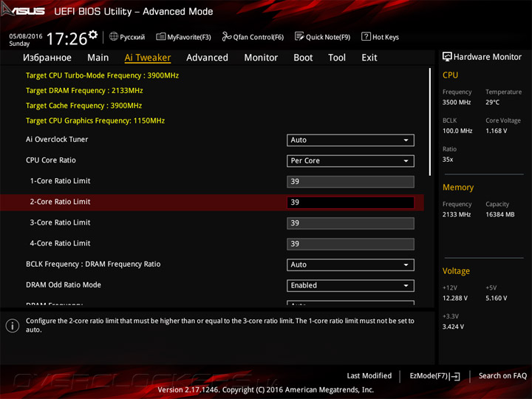Click Target Cache Frequency : 3900MHz text
The width and height of the screenshot is (532, 399).
point(83,106)
